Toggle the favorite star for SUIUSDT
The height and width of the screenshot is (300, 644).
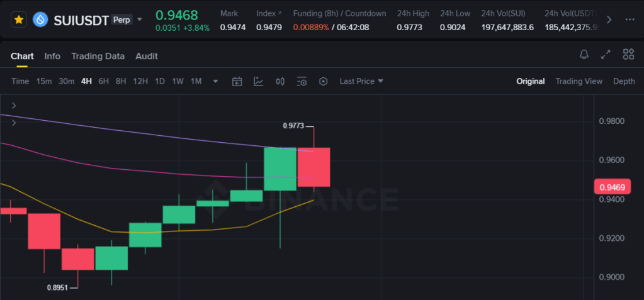pos(20,19)
